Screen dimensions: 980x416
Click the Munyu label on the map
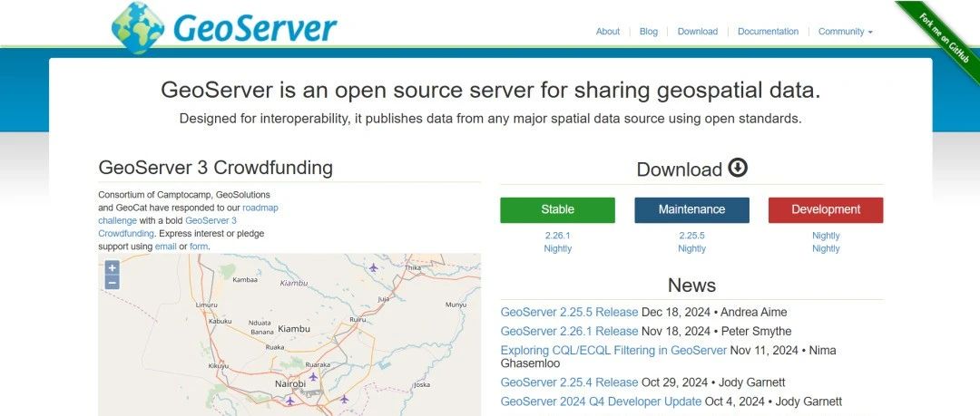[x=456, y=305]
